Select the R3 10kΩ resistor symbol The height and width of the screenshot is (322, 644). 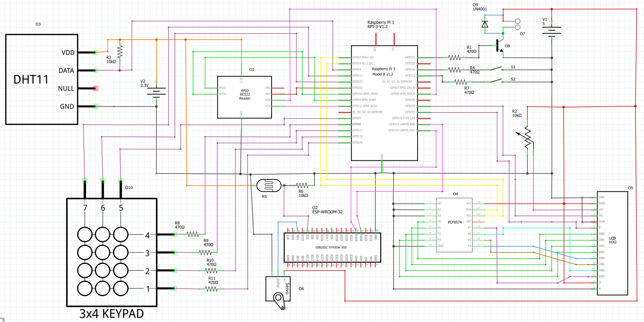click(120, 51)
